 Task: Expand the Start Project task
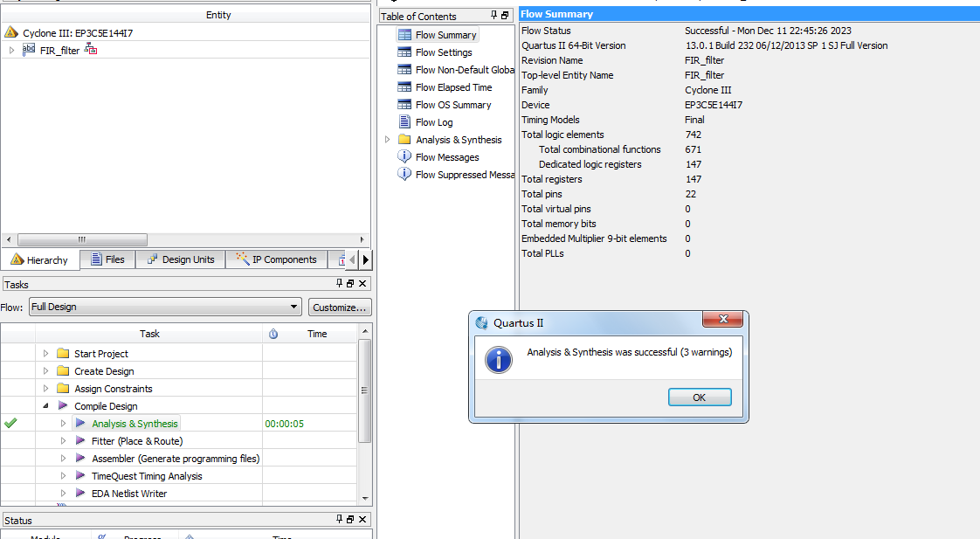coord(45,353)
